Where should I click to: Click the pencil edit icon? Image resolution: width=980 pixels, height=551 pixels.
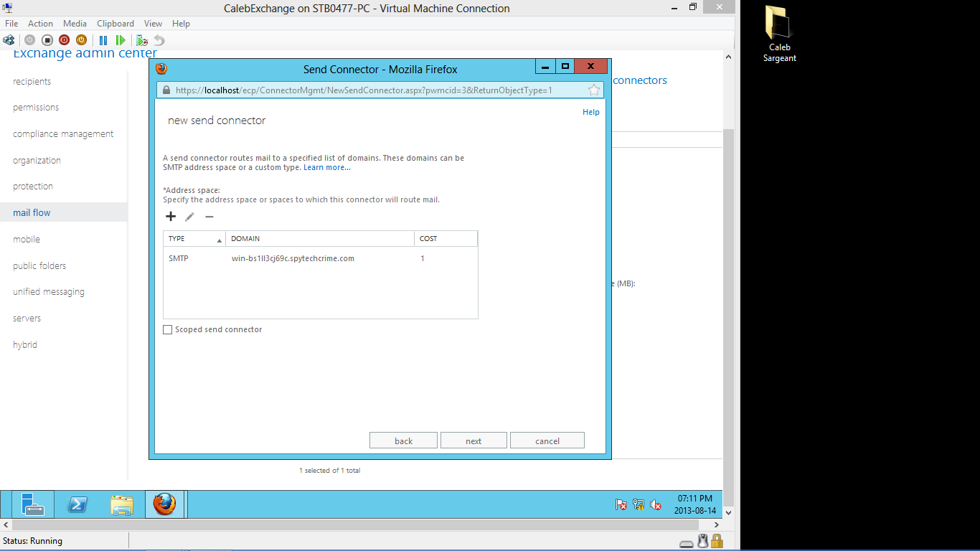pyautogui.click(x=189, y=217)
